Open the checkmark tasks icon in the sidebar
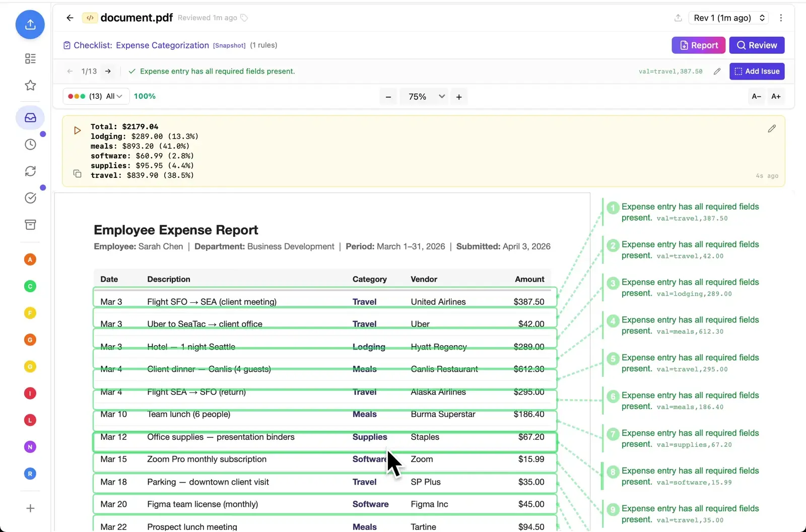 (30, 197)
